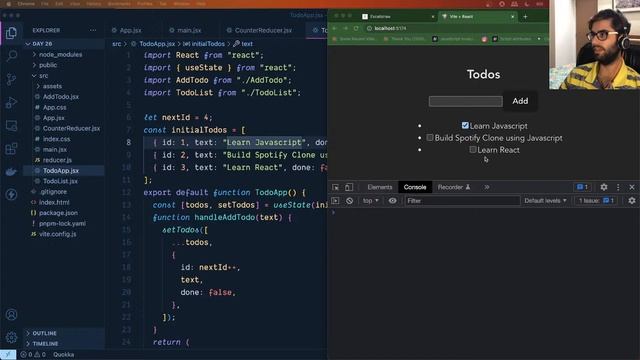Image resolution: width=640 pixels, height=360 pixels.
Task: Check the Learn React todo
Action: pos(473,149)
